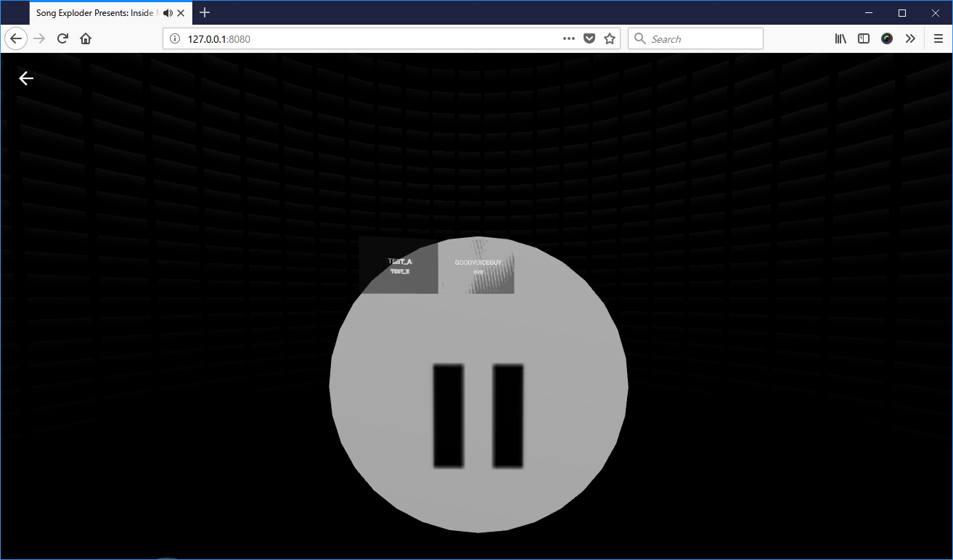The height and width of the screenshot is (560, 953).
Task: Click the 127.0.0.1:8080 address bar
Action: (x=363, y=39)
